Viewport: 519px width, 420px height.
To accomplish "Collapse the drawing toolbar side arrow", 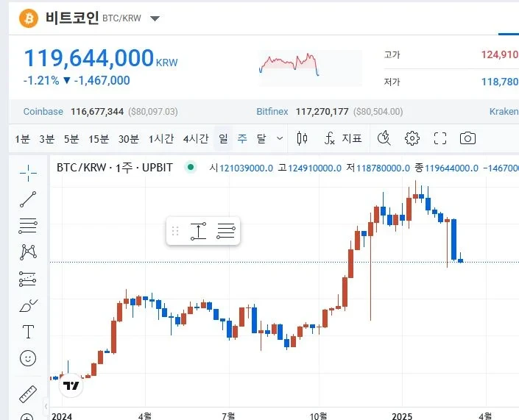I will point(46,406).
